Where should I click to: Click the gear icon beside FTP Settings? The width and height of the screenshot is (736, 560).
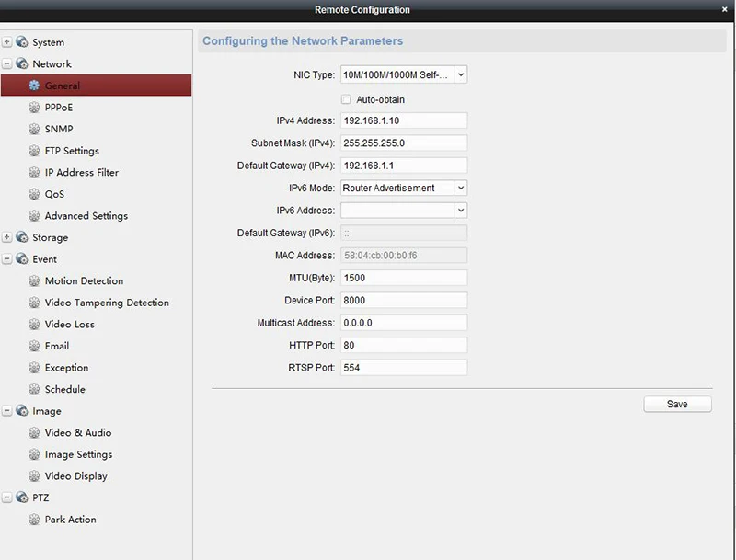pos(34,151)
